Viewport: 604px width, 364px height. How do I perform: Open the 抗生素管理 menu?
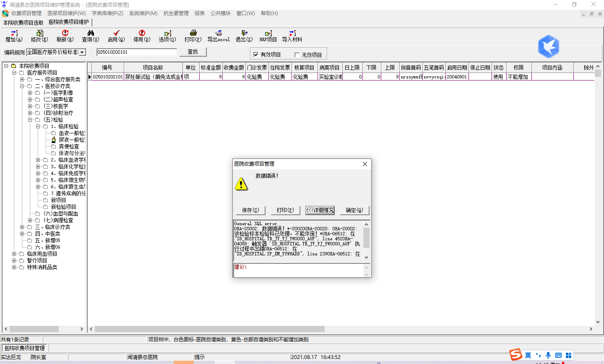[176, 13]
